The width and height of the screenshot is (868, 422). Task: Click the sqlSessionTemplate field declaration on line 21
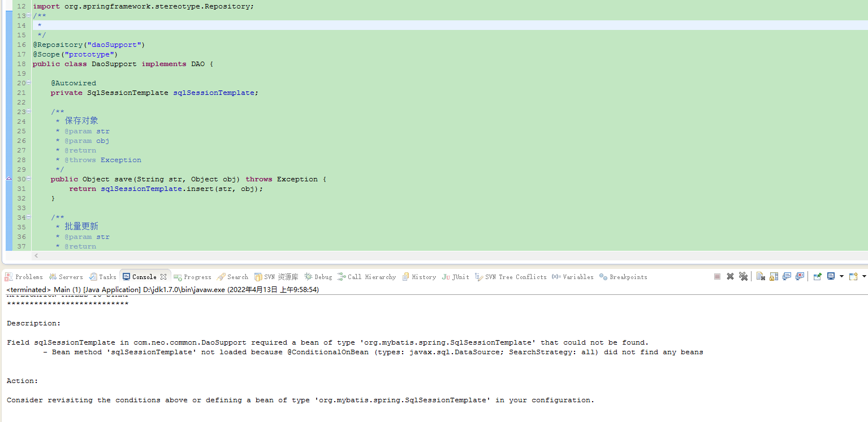coord(154,93)
